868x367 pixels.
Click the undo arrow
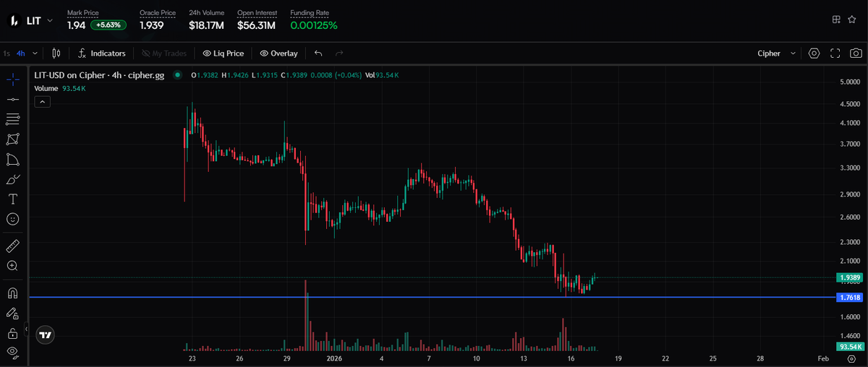tap(319, 53)
